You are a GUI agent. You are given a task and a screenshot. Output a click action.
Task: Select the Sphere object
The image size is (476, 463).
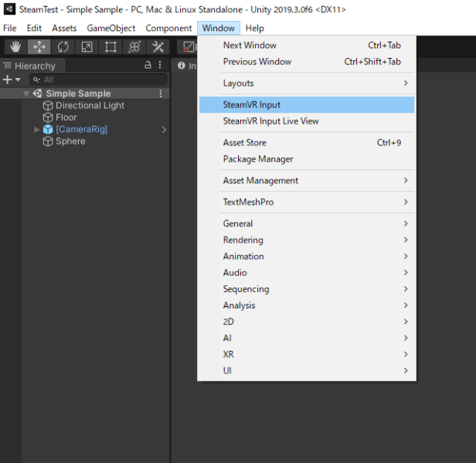coord(70,141)
